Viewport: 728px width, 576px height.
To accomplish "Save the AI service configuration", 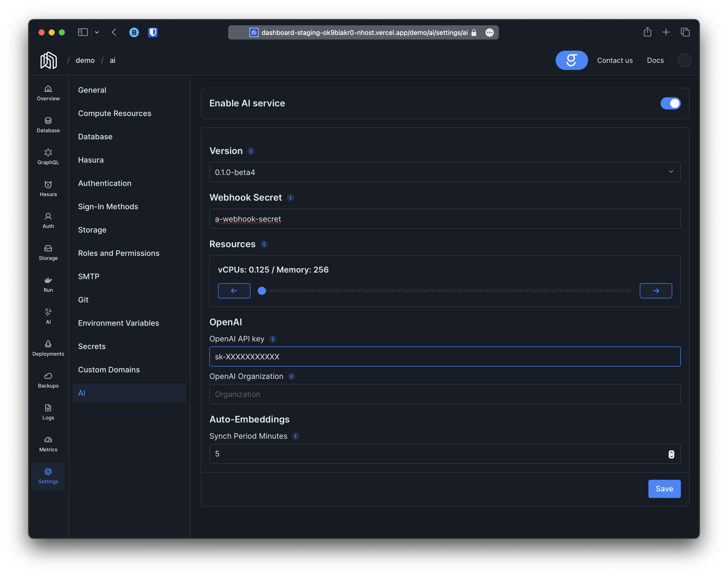I will [664, 489].
